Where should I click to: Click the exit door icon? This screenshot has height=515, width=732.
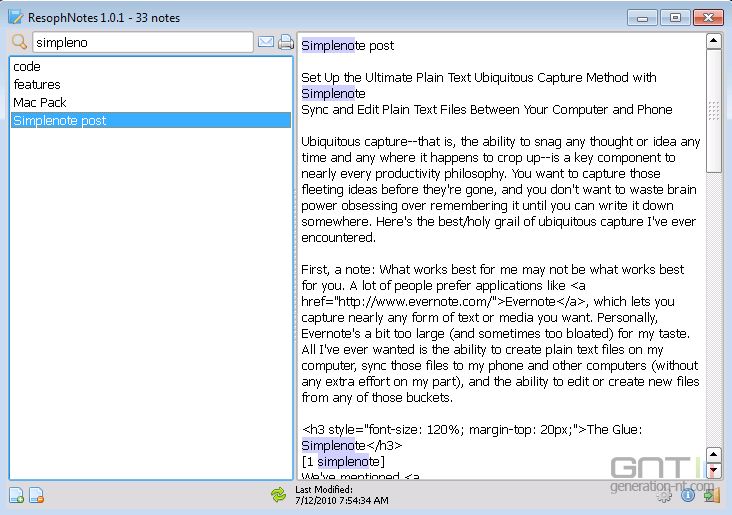[x=712, y=495]
